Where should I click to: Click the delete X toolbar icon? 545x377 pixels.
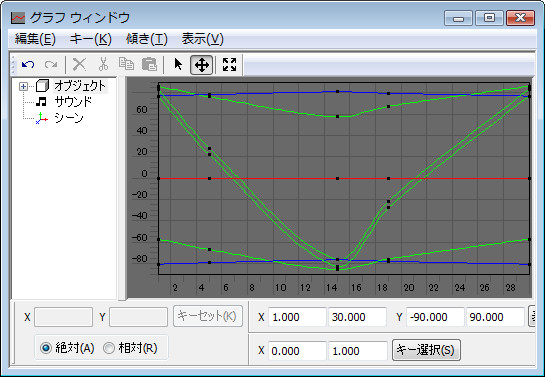(x=80, y=65)
